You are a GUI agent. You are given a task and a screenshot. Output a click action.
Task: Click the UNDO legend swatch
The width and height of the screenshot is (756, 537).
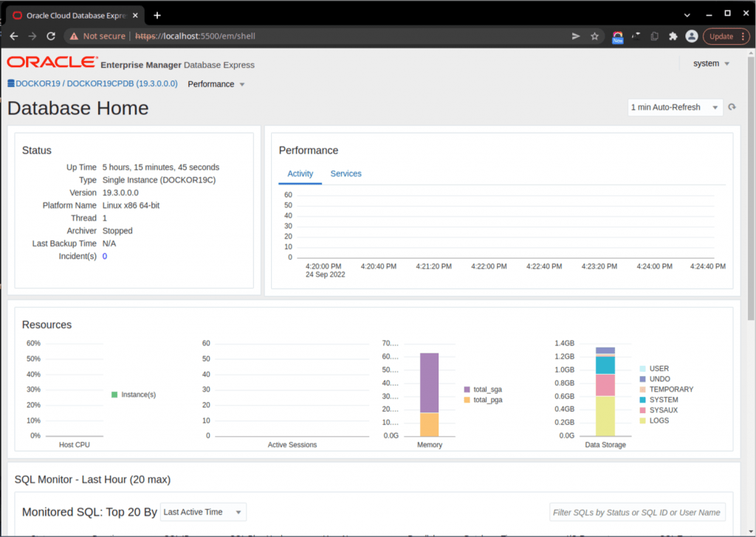pos(642,379)
